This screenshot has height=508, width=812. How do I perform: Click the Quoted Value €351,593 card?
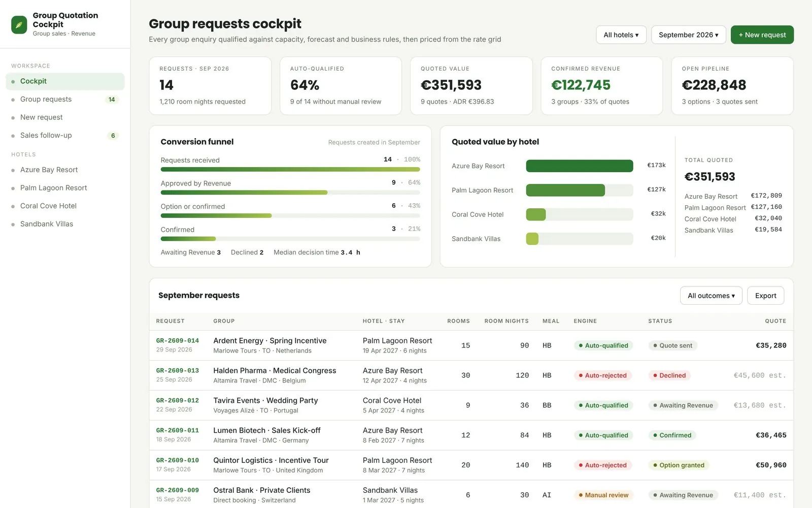(x=471, y=86)
